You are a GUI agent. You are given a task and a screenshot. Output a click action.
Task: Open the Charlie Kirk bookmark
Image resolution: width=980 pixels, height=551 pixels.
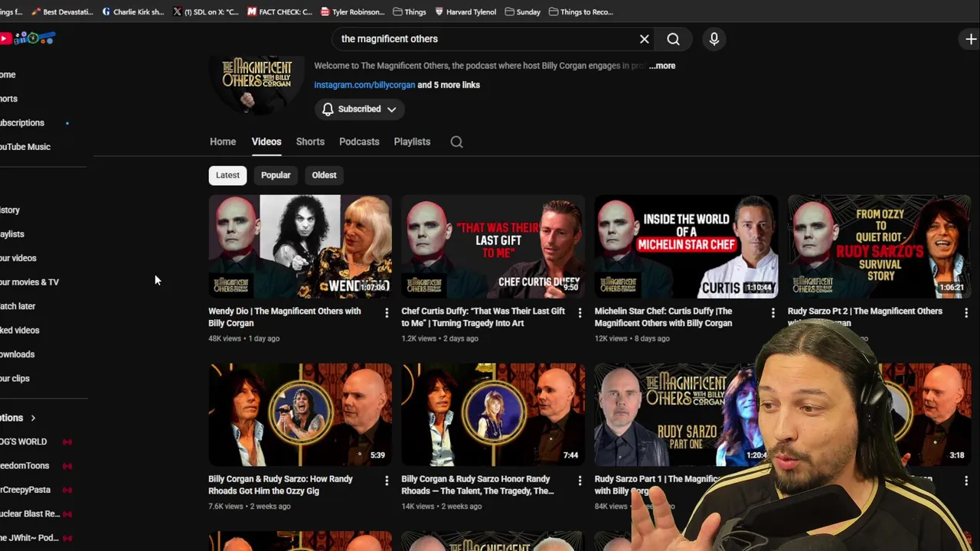[133, 11]
